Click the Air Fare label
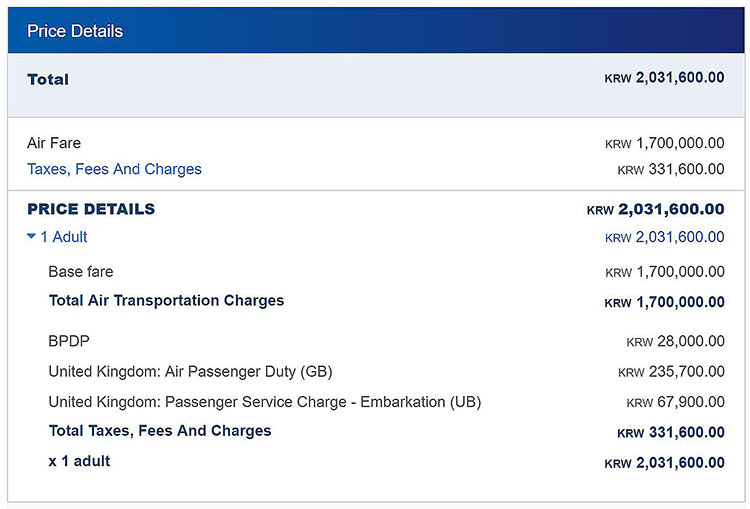750x509 pixels. pos(54,143)
